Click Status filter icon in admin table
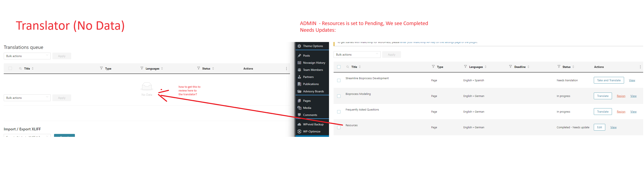 (559, 67)
